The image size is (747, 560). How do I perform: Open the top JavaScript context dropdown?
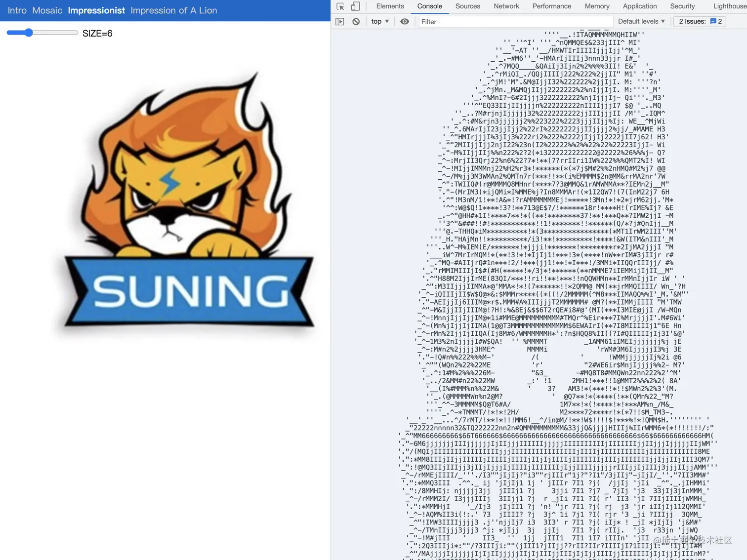tap(380, 22)
